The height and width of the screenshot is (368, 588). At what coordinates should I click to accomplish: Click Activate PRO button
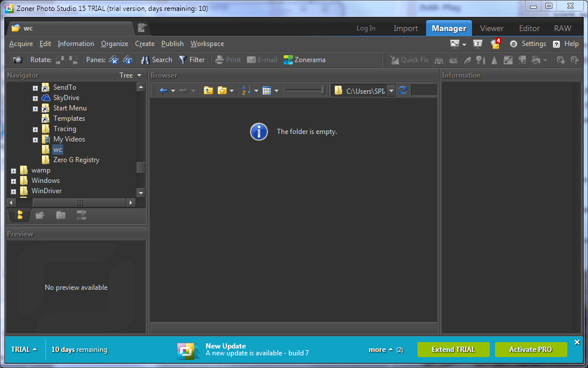click(x=531, y=350)
